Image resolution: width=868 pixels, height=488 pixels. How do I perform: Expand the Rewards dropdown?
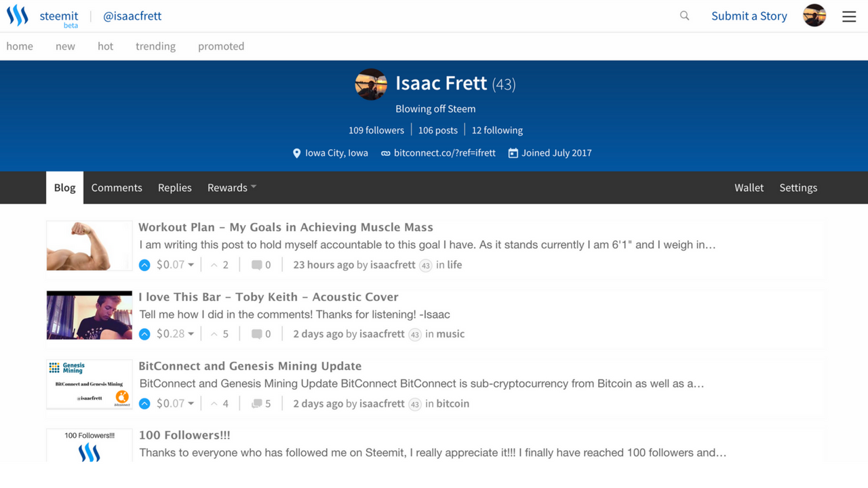pos(232,188)
